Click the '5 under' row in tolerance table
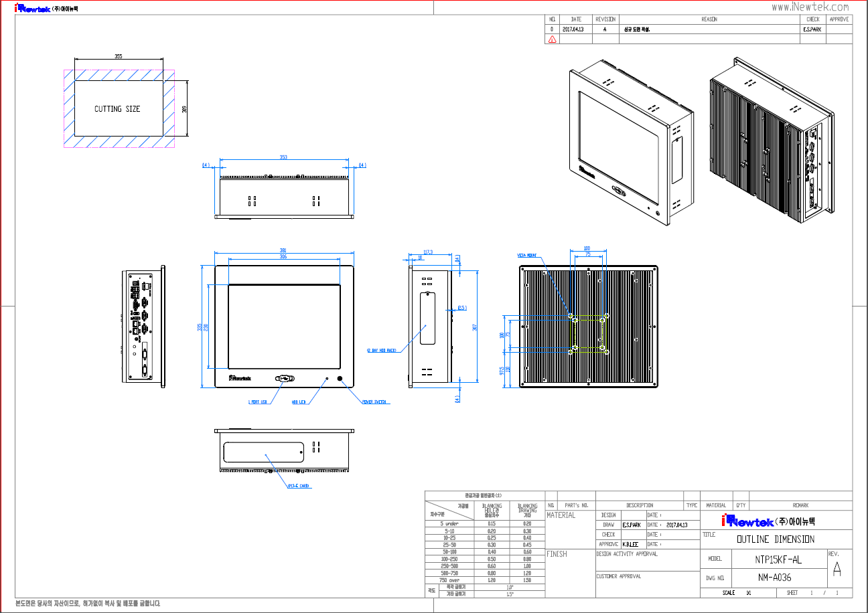The image size is (868, 613). (486, 523)
